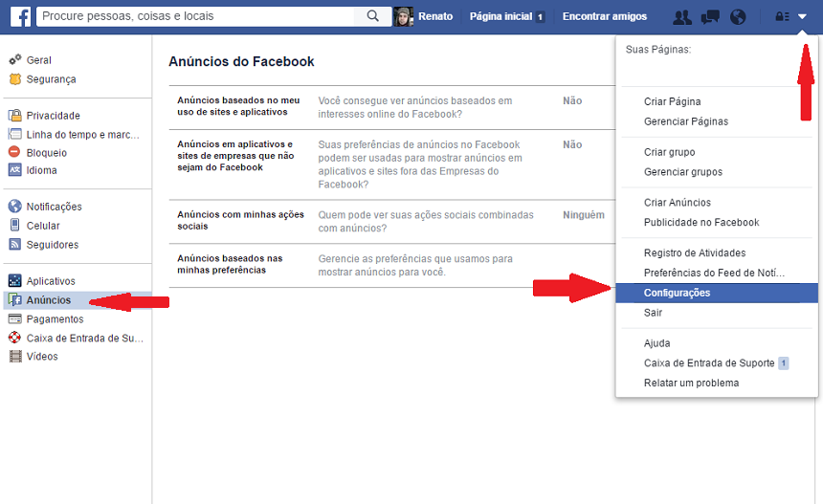Select Configurações in the dropdown menu

pyautogui.click(x=717, y=294)
